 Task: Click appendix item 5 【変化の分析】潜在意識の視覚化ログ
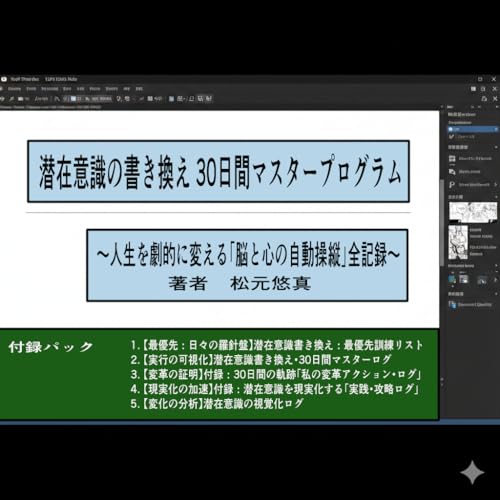(x=217, y=404)
